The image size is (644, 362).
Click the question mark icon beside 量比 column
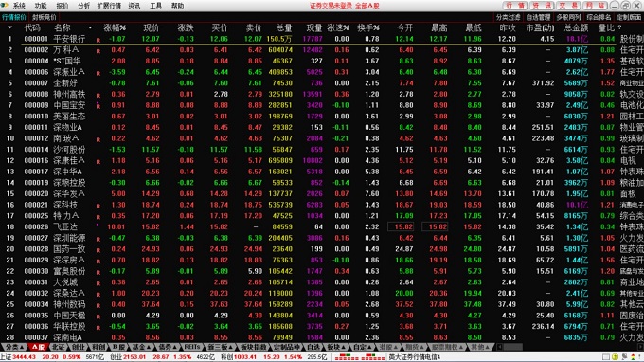[619, 27]
